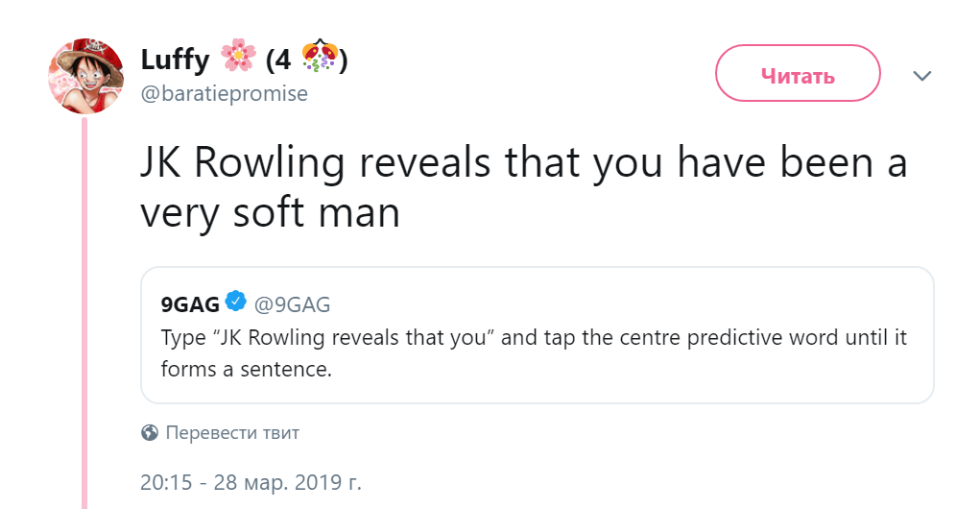Click the main tweet text about JK Rowling
This screenshot has height=509, width=980.
coord(523,186)
